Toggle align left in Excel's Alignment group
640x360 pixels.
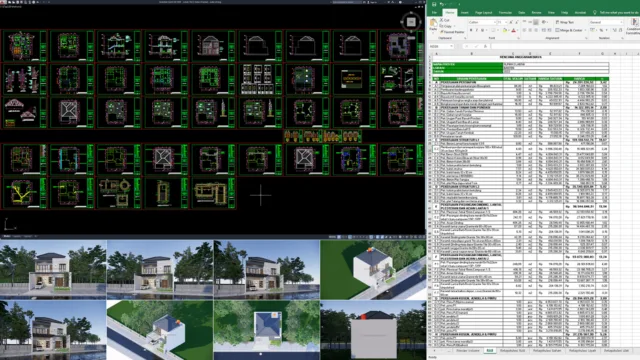(524, 30)
